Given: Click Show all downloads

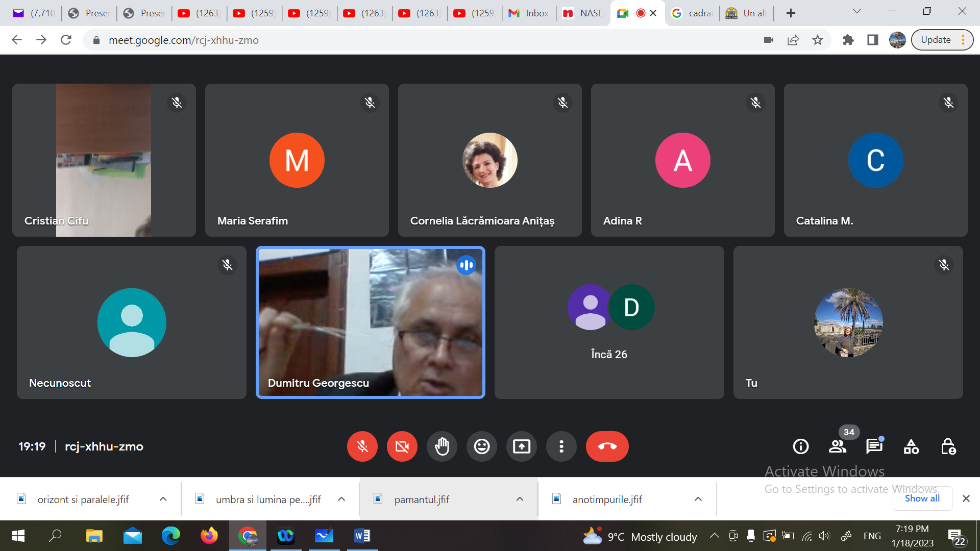Looking at the screenshot, I should click(922, 498).
